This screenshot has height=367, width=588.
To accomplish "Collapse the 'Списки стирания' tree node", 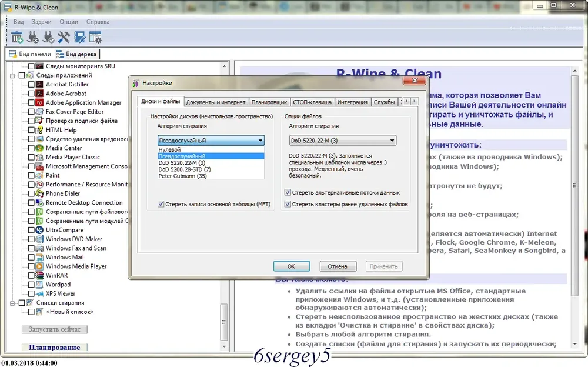I will click(x=12, y=303).
